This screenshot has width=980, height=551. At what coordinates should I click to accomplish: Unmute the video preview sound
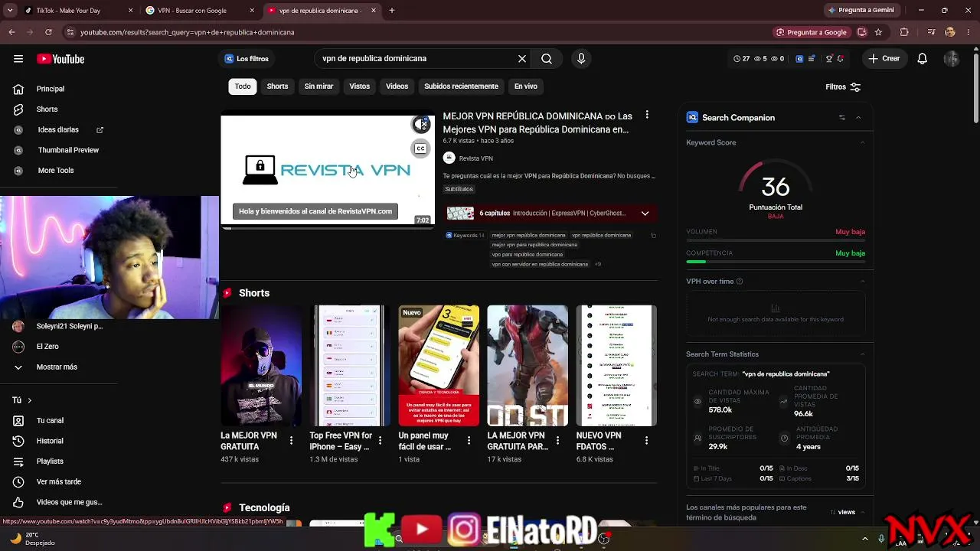point(420,125)
